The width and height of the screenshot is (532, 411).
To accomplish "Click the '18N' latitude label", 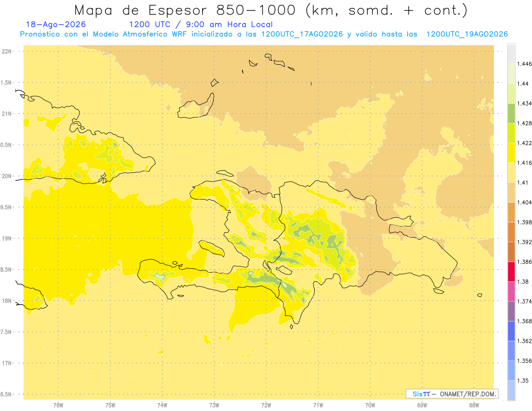I will pos(6,301).
